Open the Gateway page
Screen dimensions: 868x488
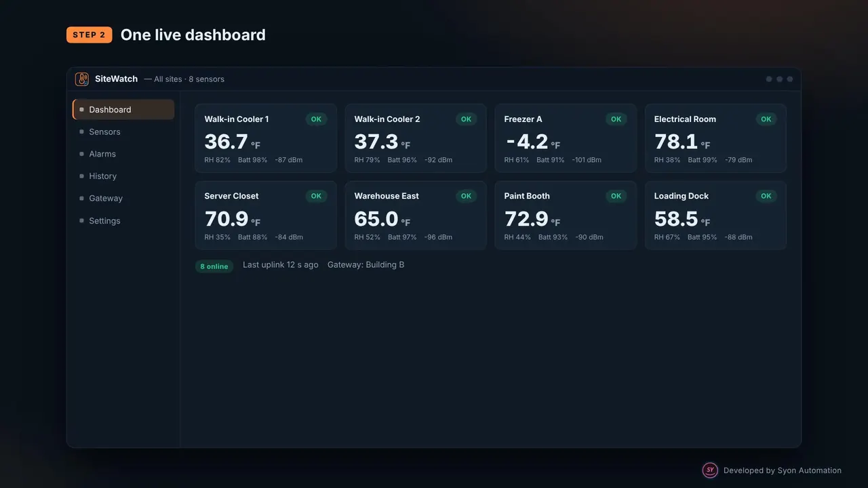coord(123,199)
